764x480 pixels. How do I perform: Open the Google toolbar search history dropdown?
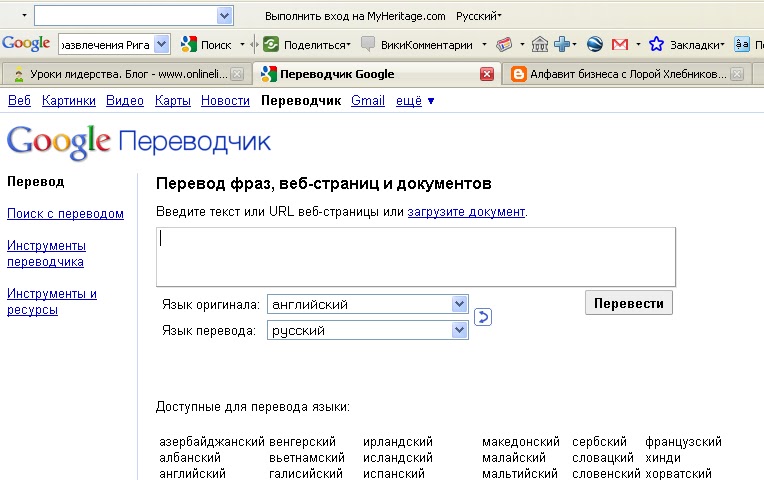click(161, 44)
